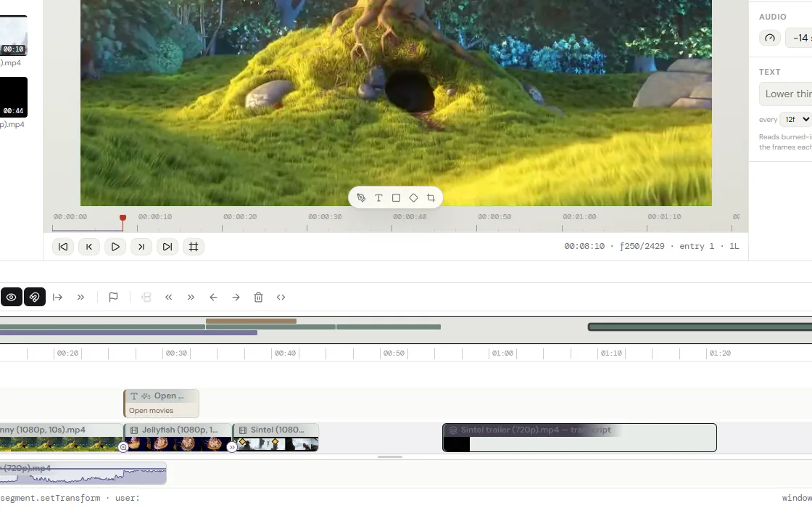Select the Sintel trailer transcript clip
Screen dimensions: 812x508
pyautogui.click(x=579, y=438)
